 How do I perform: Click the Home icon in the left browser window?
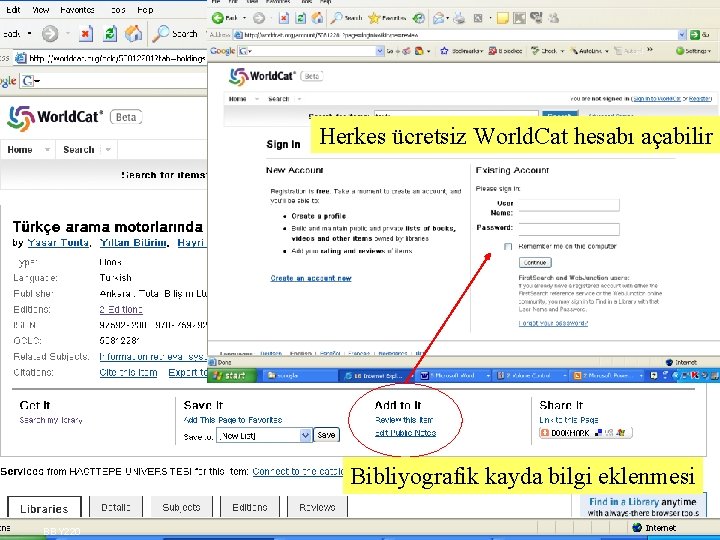pyautogui.click(x=134, y=34)
